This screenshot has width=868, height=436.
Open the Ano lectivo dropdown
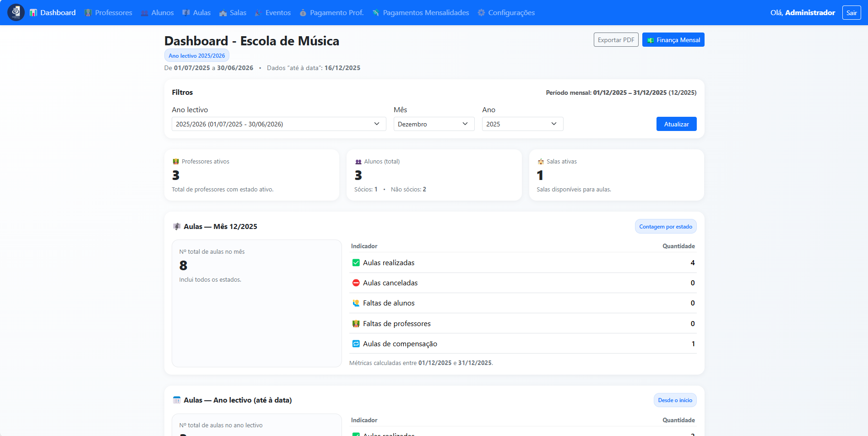click(278, 124)
